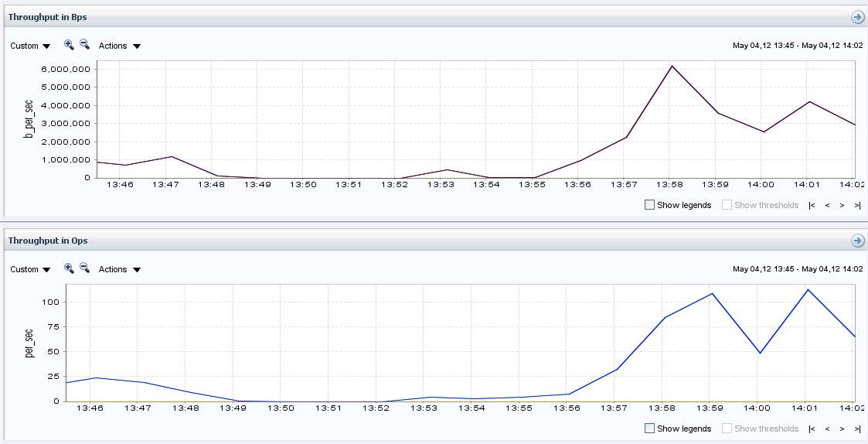Open Custom time range dropdown in Bps panel

(30, 46)
